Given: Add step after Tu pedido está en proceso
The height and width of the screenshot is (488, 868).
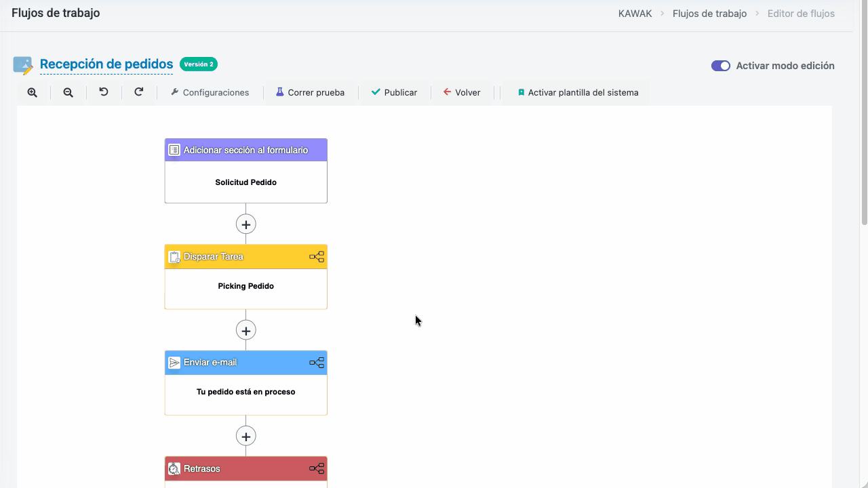Looking at the screenshot, I should pyautogui.click(x=245, y=436).
